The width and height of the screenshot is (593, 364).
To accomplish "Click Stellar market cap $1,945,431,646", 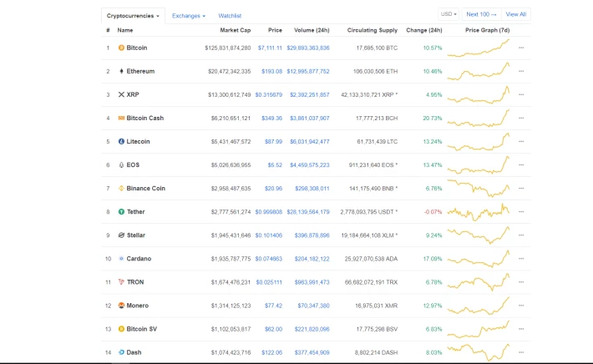I will pyautogui.click(x=231, y=235).
